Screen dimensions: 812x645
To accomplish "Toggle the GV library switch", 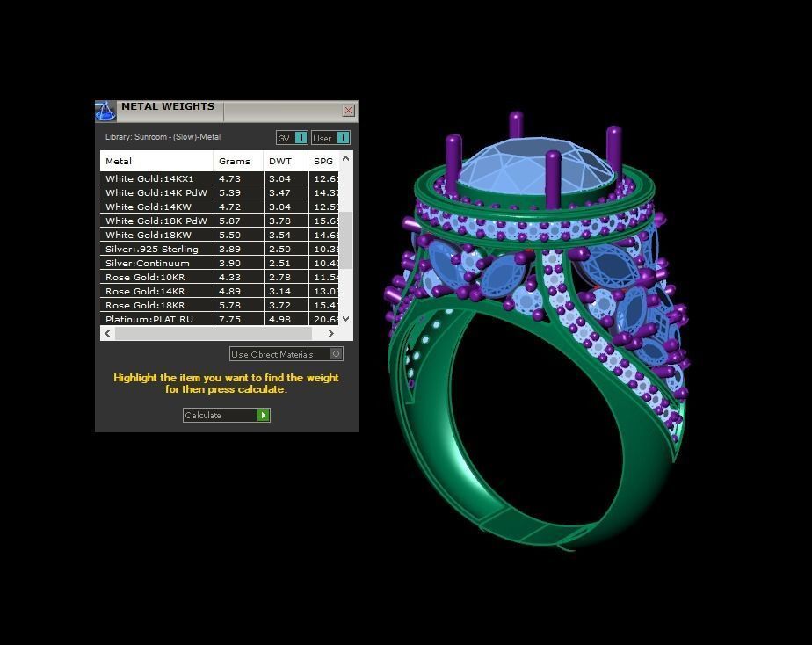I will coord(292,138).
